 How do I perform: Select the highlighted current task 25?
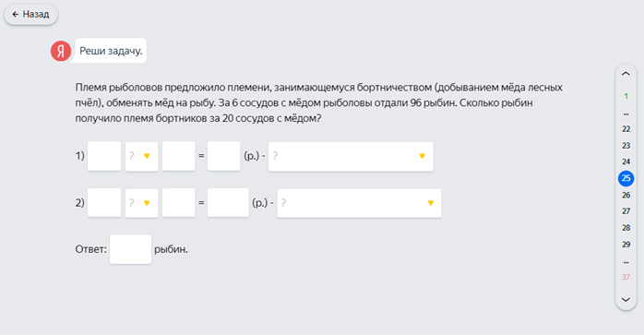(626, 178)
